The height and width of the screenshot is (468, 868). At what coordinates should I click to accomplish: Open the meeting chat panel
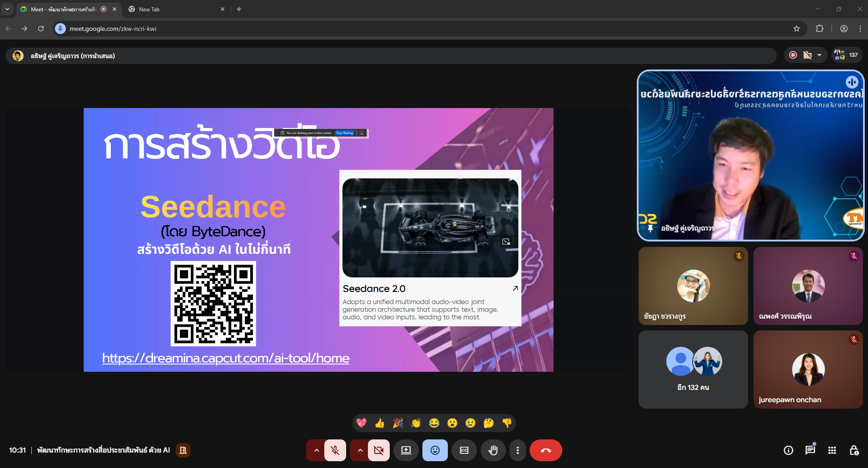pyautogui.click(x=810, y=450)
